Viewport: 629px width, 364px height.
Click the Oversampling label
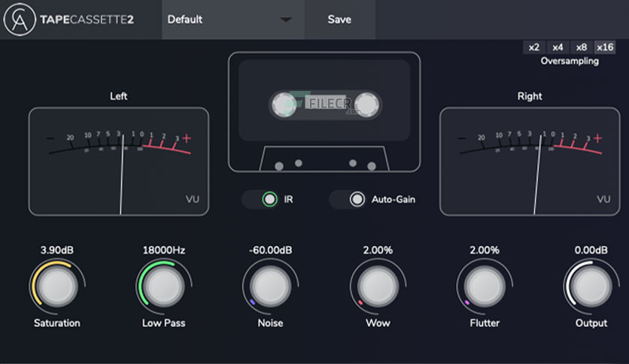(570, 61)
